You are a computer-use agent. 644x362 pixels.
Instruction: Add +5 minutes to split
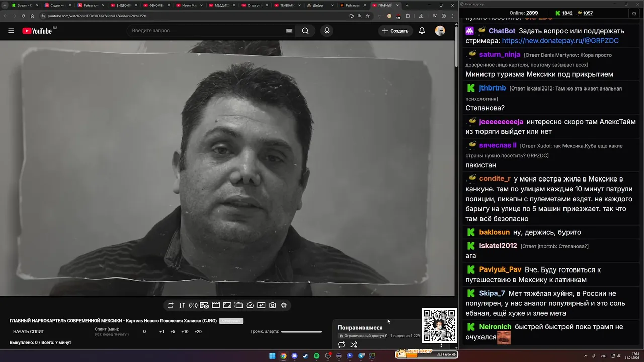tap(173, 332)
